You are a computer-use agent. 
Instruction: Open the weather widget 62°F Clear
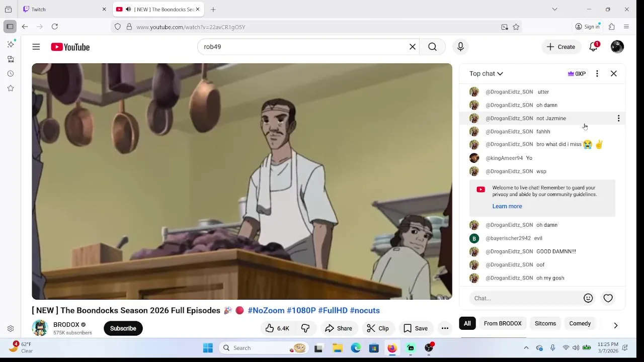[x=20, y=347]
